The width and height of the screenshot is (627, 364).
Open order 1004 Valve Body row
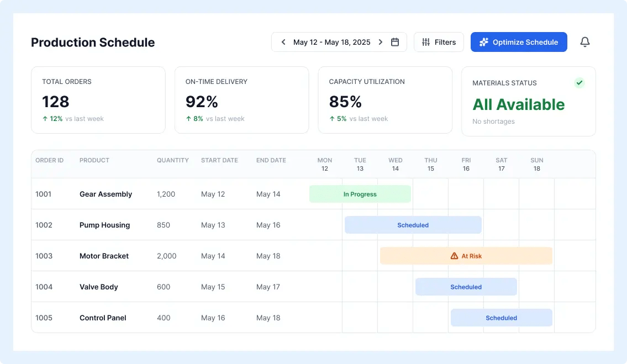pyautogui.click(x=313, y=287)
